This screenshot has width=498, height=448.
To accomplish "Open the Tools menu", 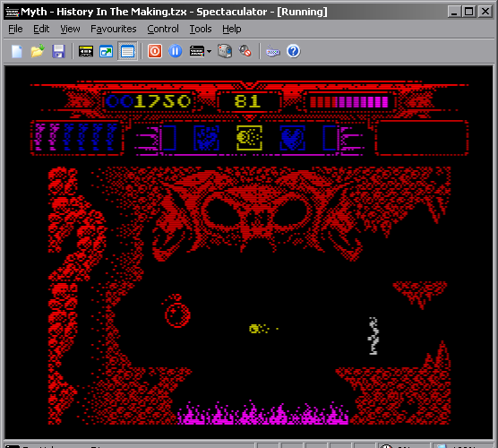I will point(201,29).
